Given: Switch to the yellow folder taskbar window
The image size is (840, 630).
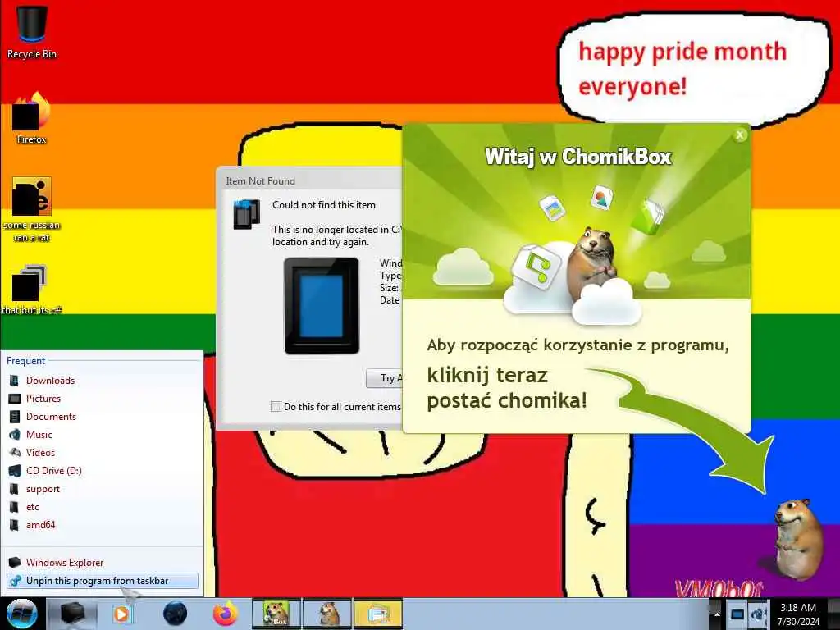Looking at the screenshot, I should coord(378,614).
